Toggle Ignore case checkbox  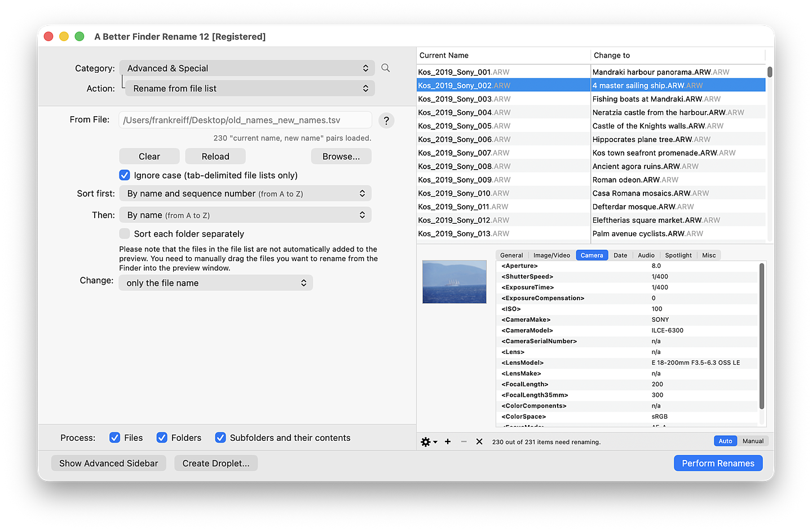[125, 175]
